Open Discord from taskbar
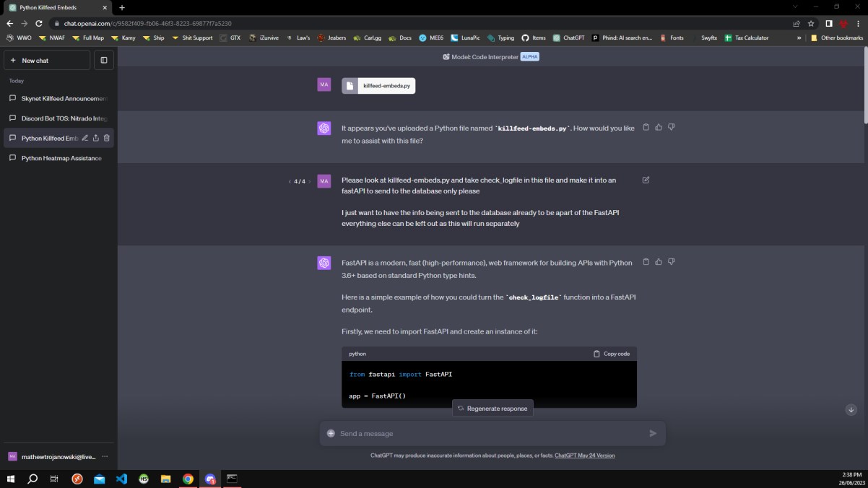This screenshot has width=868, height=488. [210, 479]
